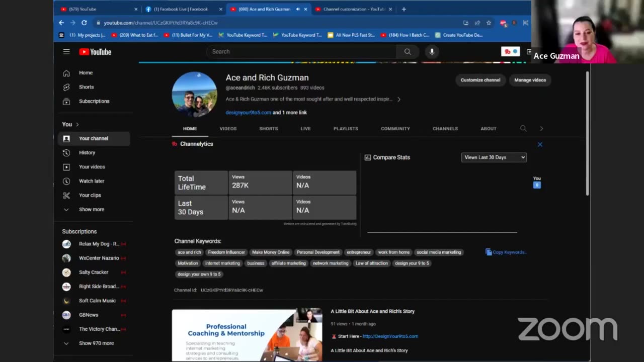Expand the You section chevron

point(77,124)
